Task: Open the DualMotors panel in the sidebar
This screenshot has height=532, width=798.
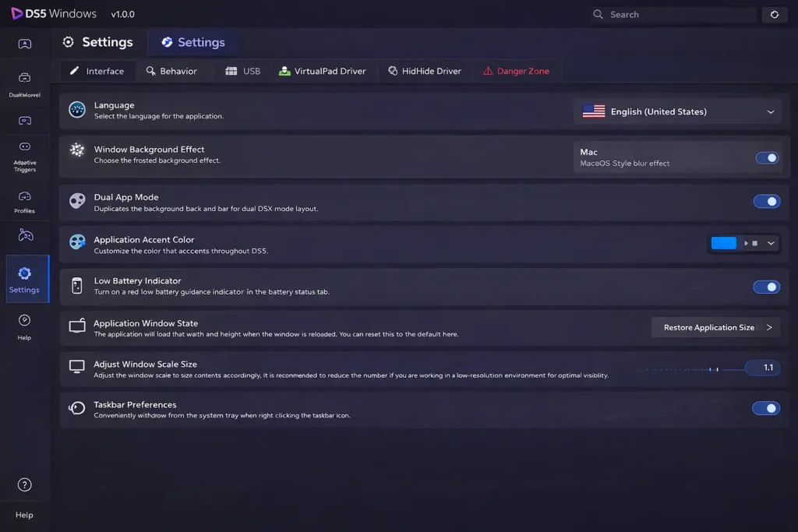Action: point(24,82)
